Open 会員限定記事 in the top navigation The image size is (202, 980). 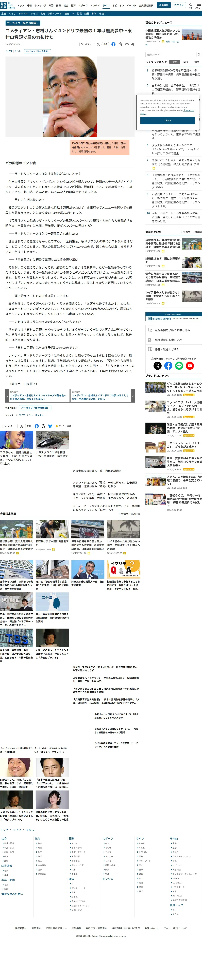146,6
